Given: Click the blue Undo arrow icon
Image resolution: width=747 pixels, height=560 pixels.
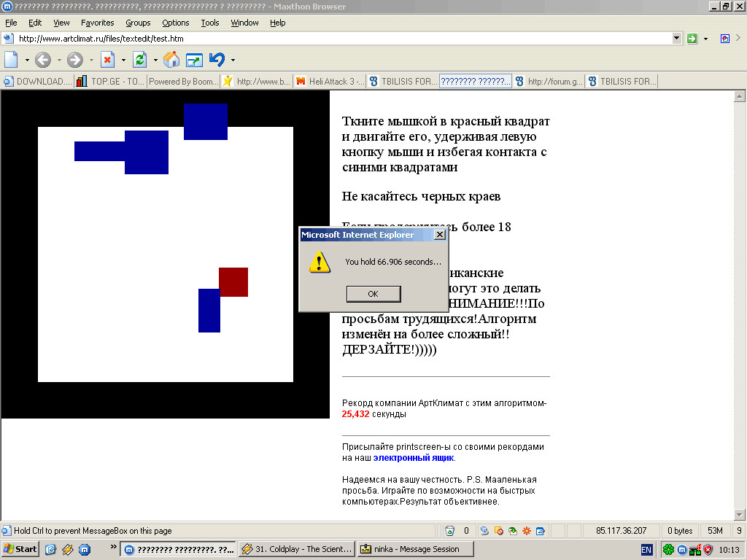Looking at the screenshot, I should point(217,60).
